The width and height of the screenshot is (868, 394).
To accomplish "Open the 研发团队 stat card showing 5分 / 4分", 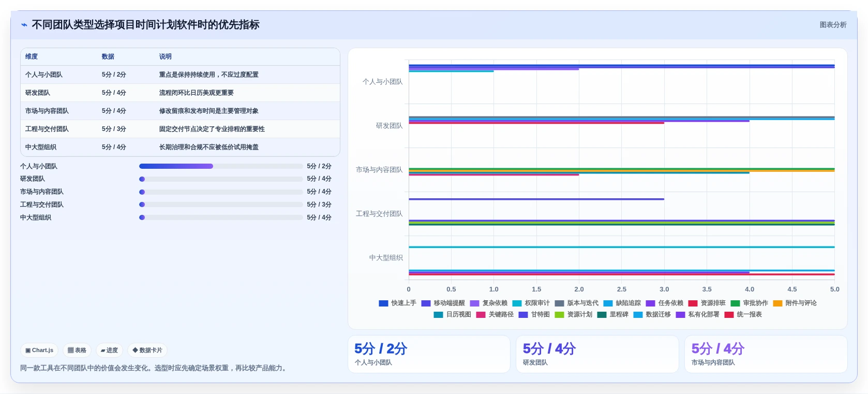I will [597, 354].
